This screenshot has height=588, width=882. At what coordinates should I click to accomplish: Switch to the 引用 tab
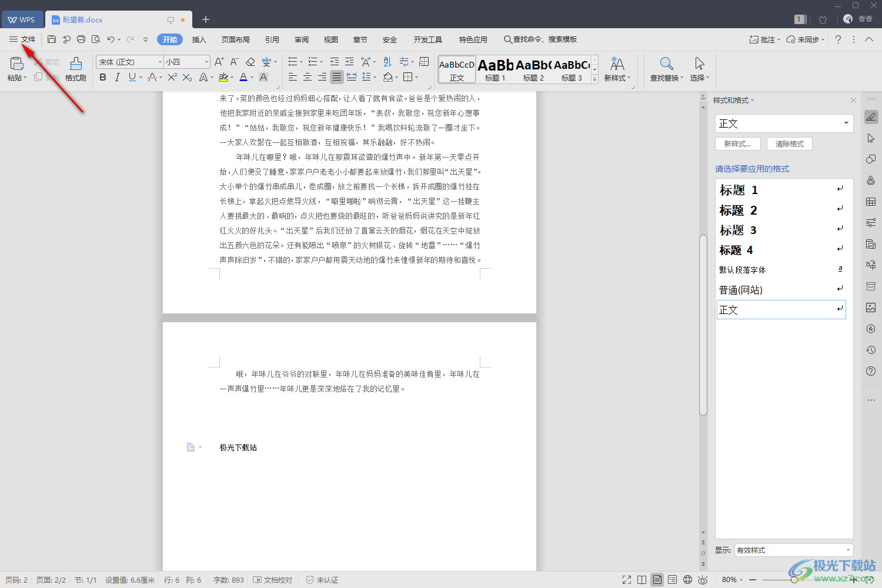tap(272, 39)
